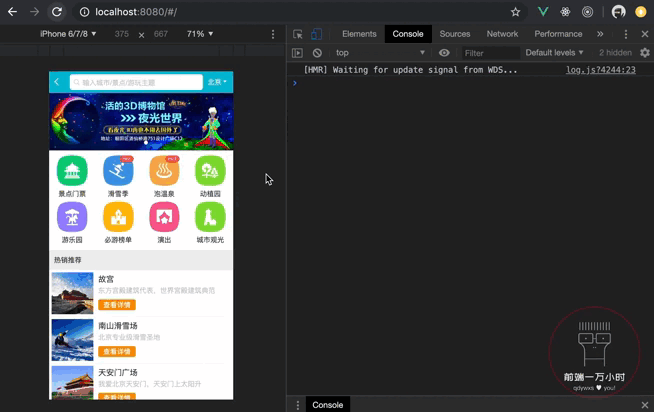Reload the page with the refresh icon
654x412 pixels.
[57, 12]
